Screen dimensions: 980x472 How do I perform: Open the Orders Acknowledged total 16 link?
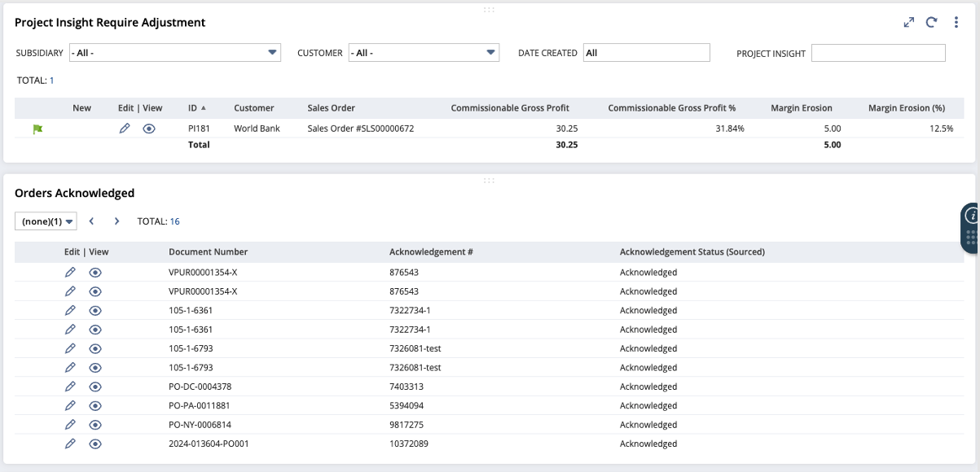point(175,221)
